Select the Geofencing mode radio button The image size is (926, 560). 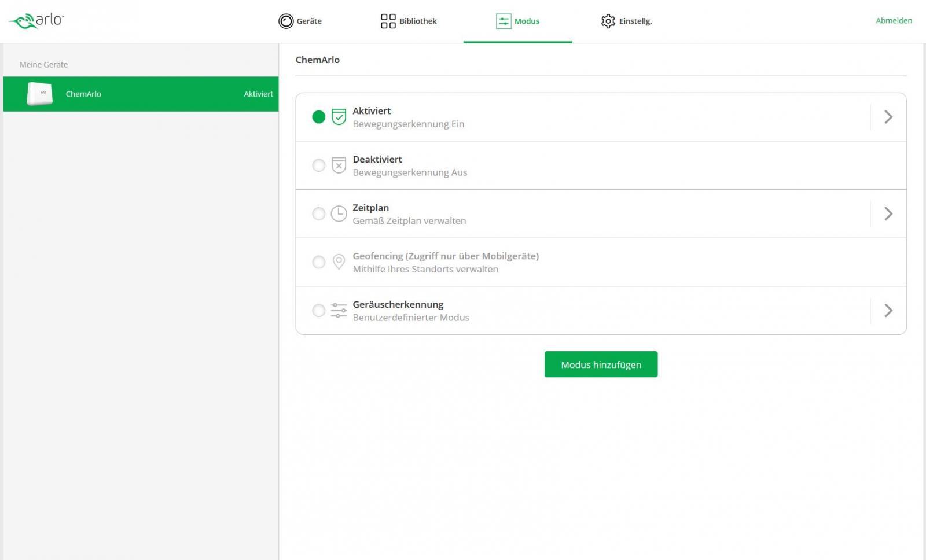(319, 262)
